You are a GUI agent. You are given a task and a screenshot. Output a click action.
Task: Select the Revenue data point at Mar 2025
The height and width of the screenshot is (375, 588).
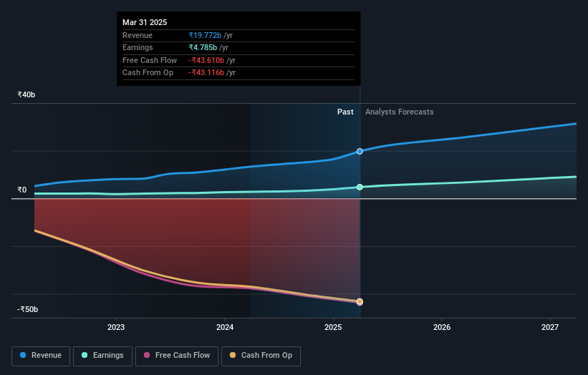tap(360, 151)
